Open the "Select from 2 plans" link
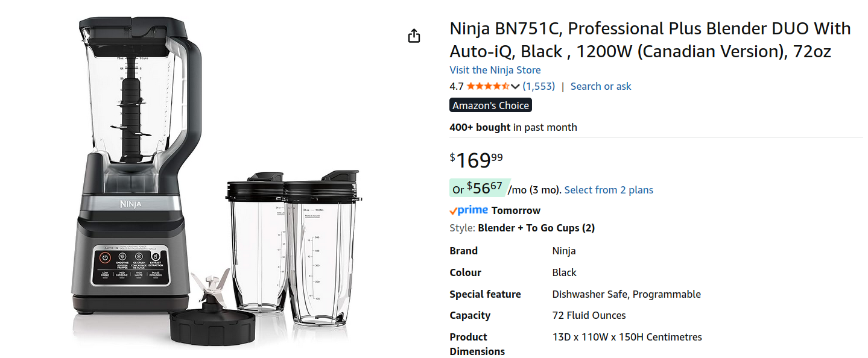 tap(609, 190)
